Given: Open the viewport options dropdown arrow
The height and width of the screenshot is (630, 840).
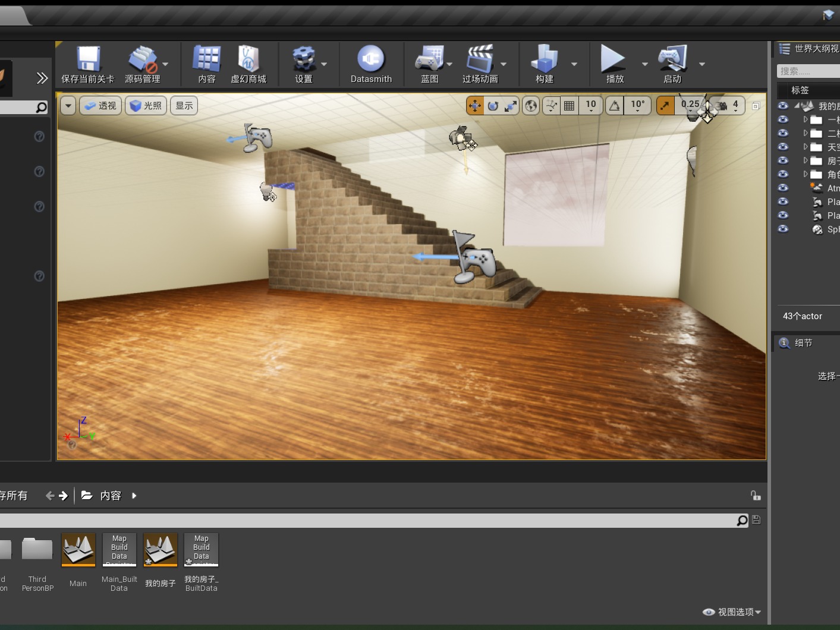Looking at the screenshot, I should tap(67, 105).
